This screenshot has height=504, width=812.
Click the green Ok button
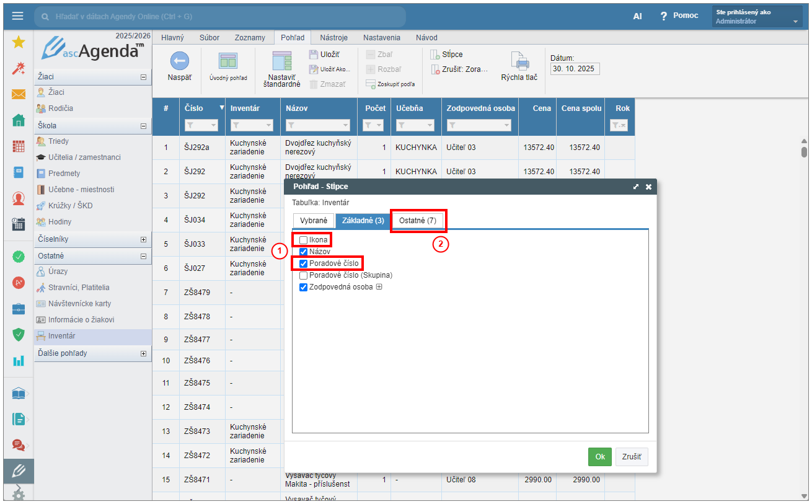pyautogui.click(x=599, y=457)
